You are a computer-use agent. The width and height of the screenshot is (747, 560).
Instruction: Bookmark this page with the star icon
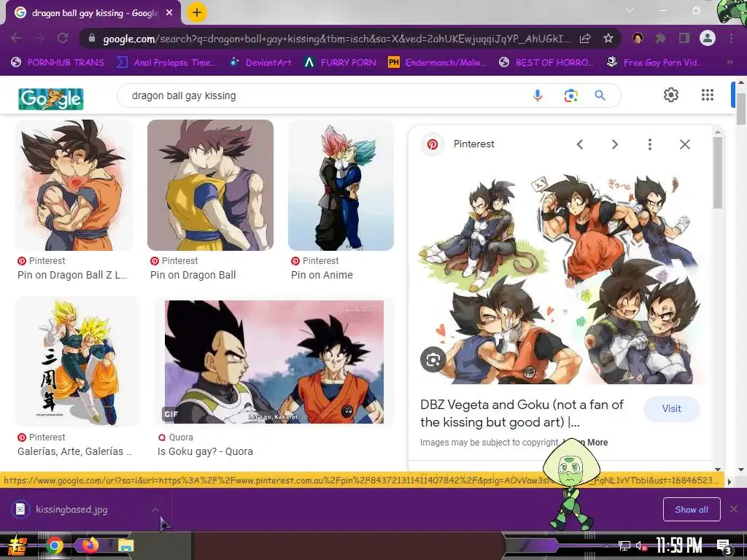pyautogui.click(x=608, y=39)
